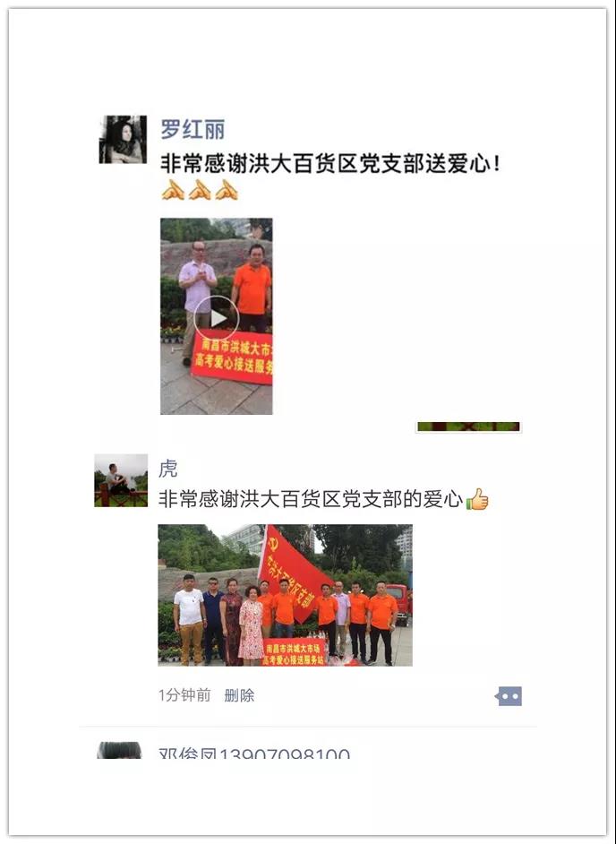Open the partially visible avatar at bottom
Image resolution: width=616 pixels, height=844 pixels.
click(119, 750)
